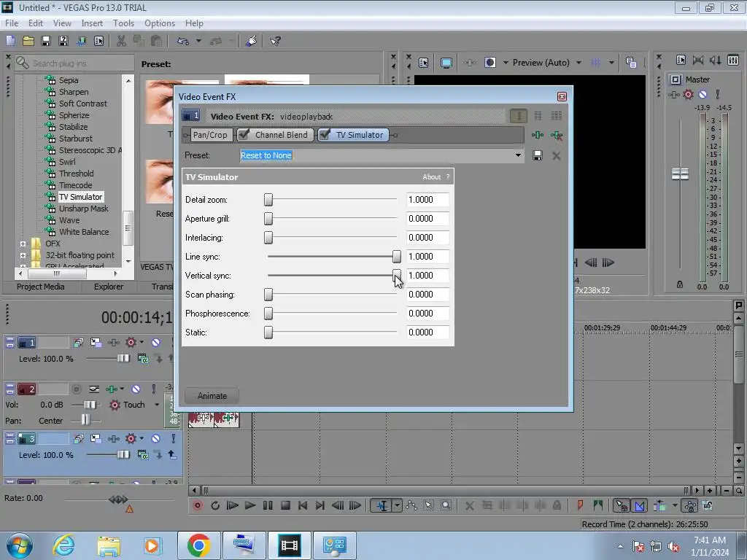Delete the FX preset with X icon
This screenshot has width=747, height=560.
[557, 156]
